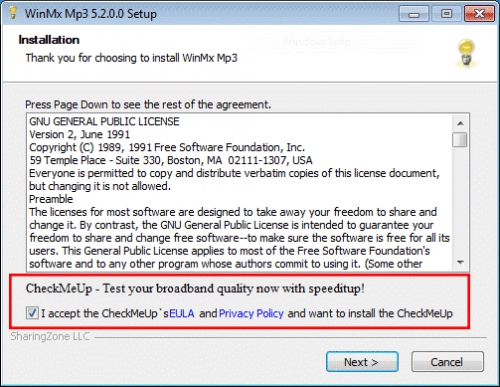The image size is (500, 387).
Task: Click the license scrollbar up arrow
Action: (x=460, y=123)
